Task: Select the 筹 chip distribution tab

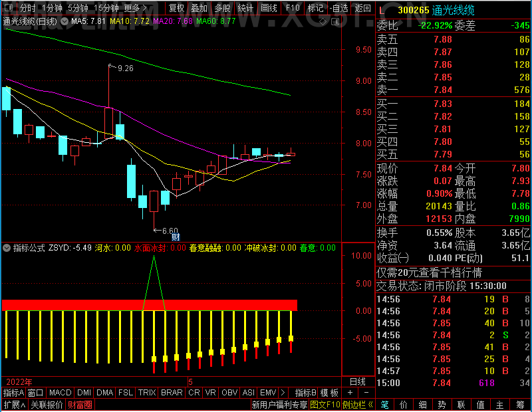Action: [x=520, y=405]
